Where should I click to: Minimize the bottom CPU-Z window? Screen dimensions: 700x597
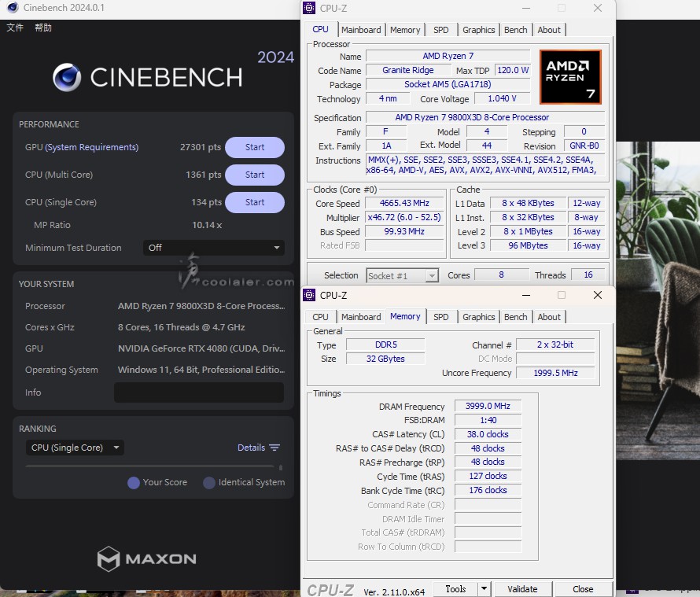[x=526, y=295]
